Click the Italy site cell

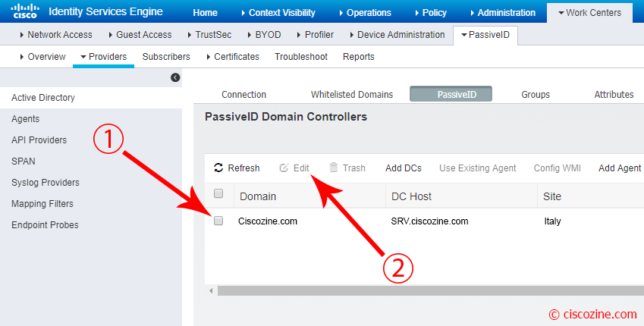click(552, 221)
